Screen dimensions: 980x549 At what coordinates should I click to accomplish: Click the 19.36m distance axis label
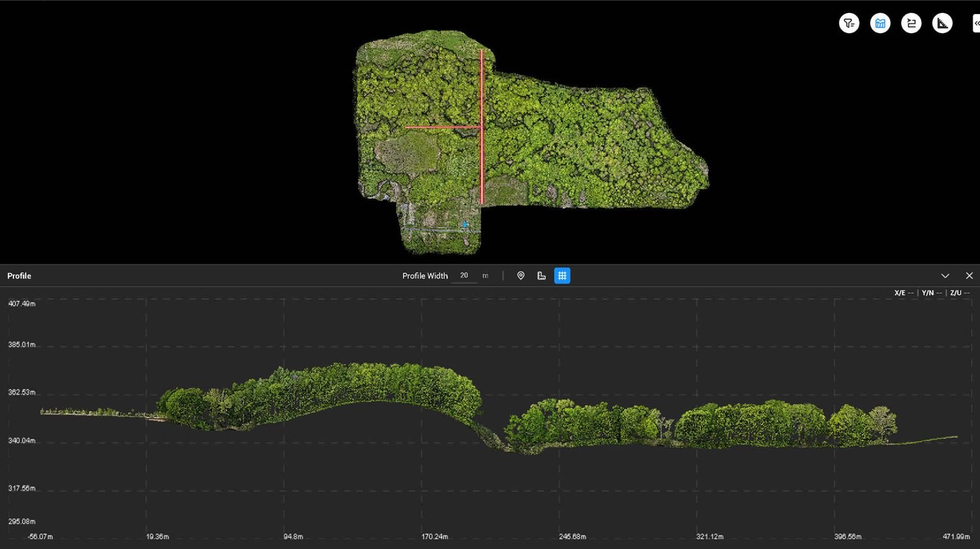pos(157,537)
